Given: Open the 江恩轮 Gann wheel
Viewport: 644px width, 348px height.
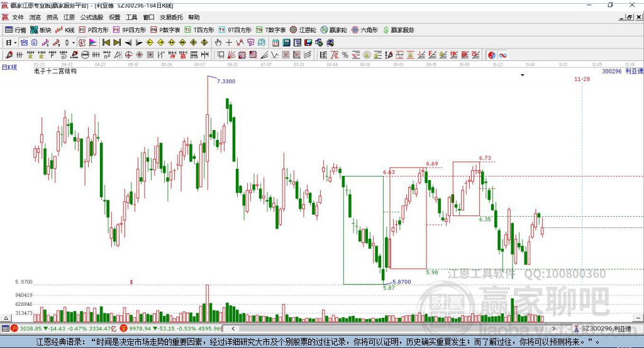Looking at the screenshot, I should 303,30.
